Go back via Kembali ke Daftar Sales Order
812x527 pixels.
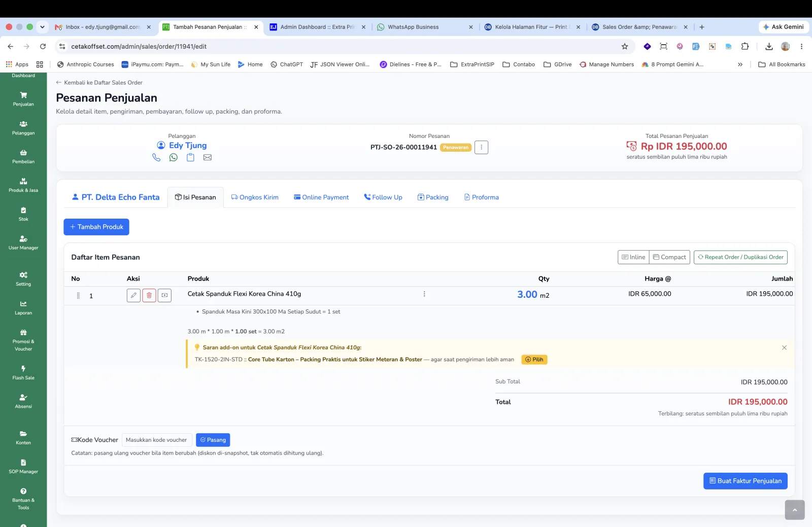(99, 83)
